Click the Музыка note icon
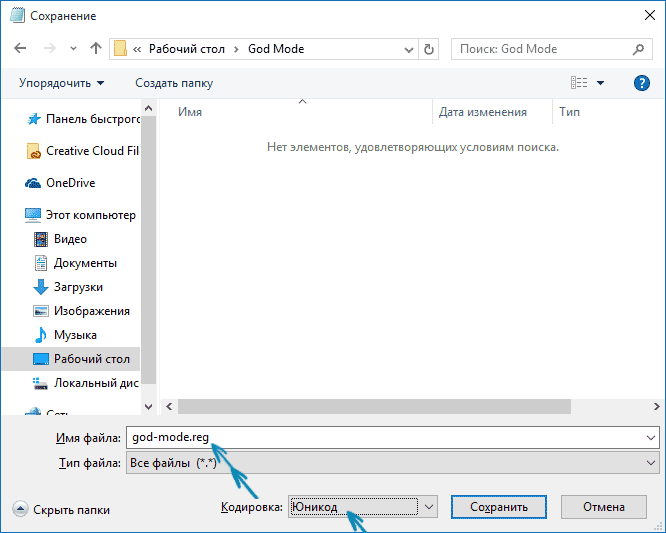 click(40, 335)
